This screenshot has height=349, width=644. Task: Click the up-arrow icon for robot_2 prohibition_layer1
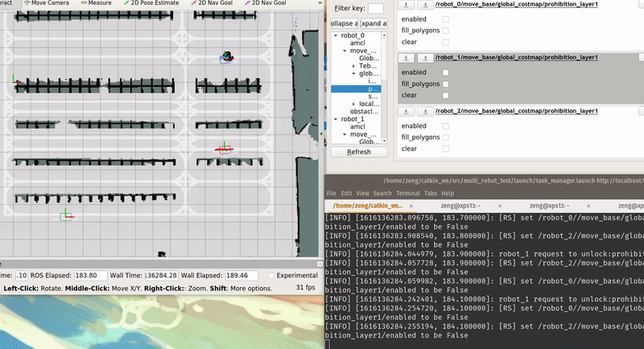[x=425, y=111]
